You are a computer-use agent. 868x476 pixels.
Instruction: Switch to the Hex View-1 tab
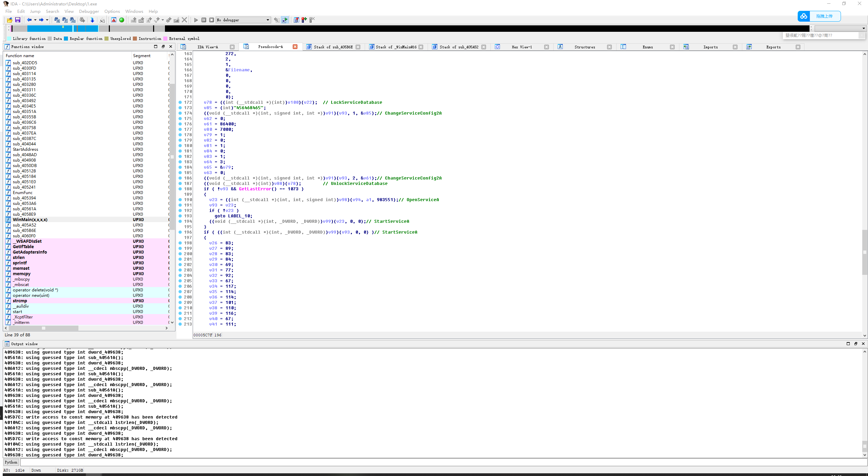coord(522,47)
